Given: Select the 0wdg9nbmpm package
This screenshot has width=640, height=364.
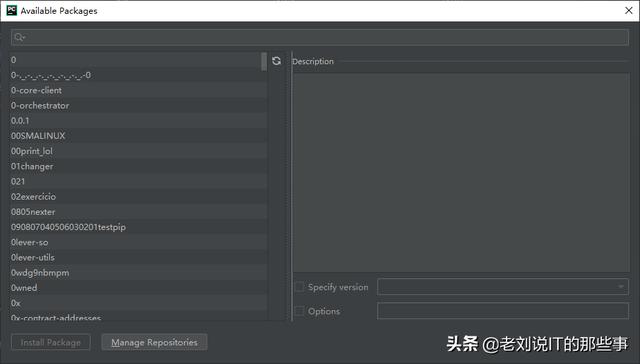Looking at the screenshot, I should [x=138, y=273].
